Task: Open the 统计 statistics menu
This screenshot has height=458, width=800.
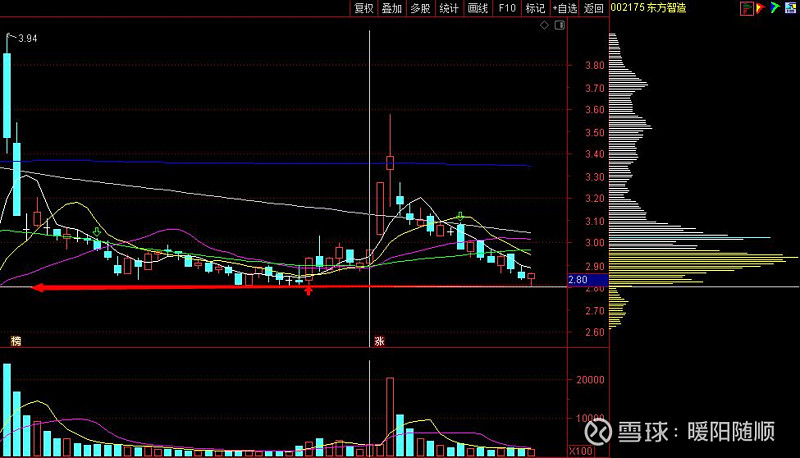Action: pyautogui.click(x=449, y=8)
